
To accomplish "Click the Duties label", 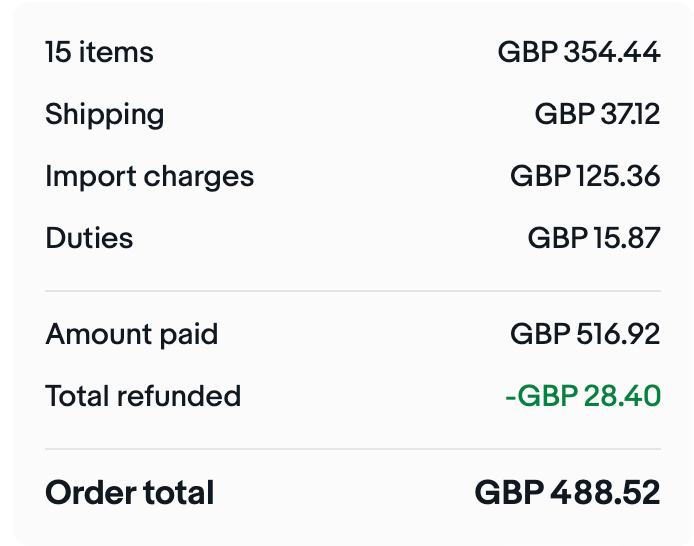I will click(x=89, y=238).
